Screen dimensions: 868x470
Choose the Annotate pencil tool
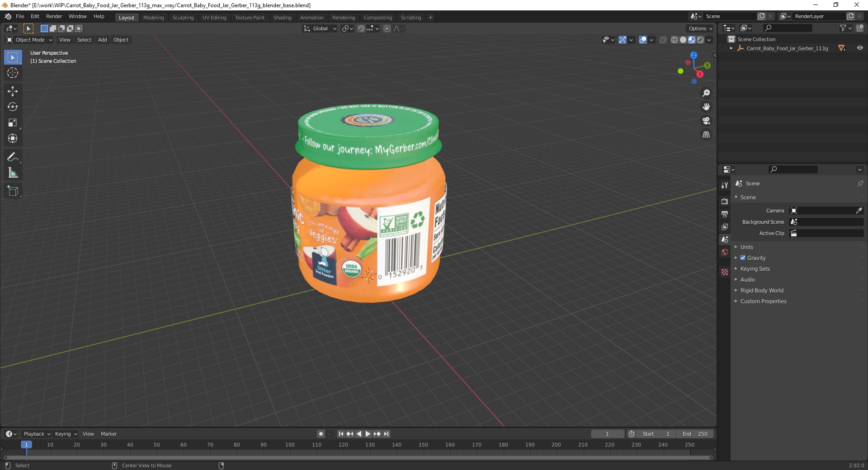(x=13, y=157)
